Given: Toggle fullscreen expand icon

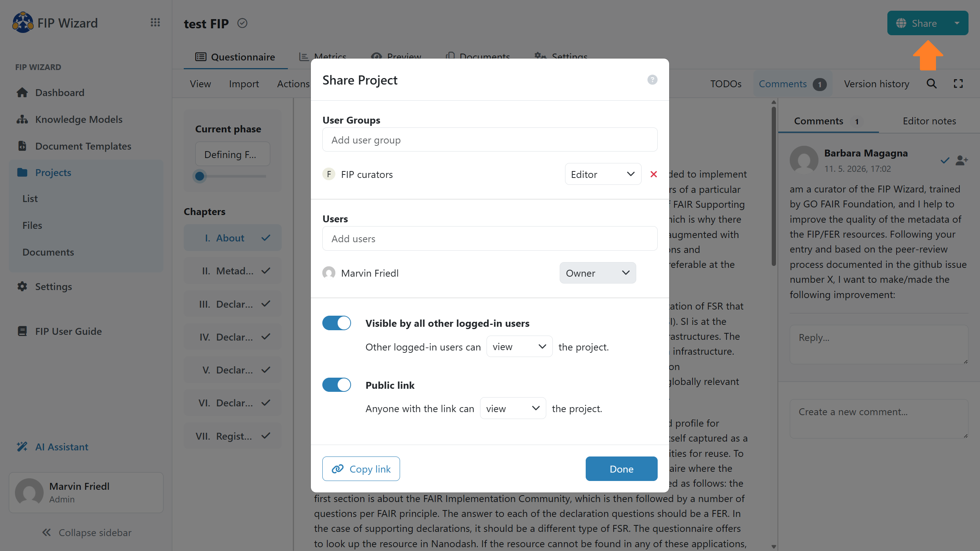Looking at the screenshot, I should [x=958, y=84].
